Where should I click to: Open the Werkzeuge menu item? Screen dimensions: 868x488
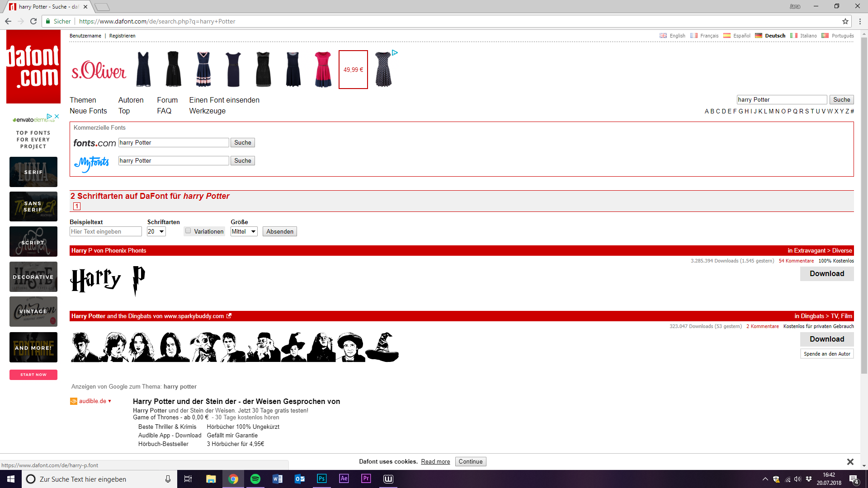[207, 111]
